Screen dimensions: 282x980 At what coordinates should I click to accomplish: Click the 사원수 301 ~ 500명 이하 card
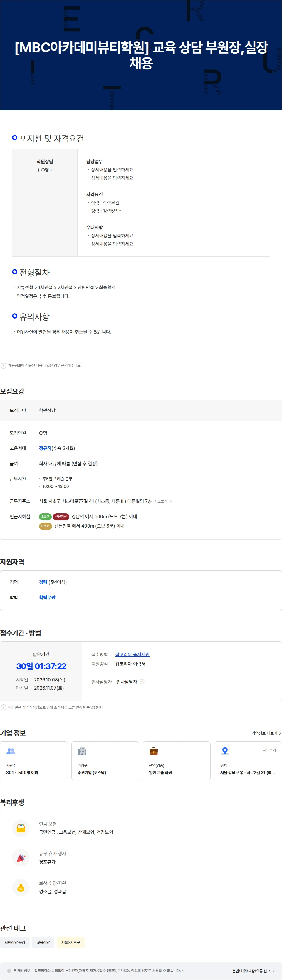coord(34,761)
